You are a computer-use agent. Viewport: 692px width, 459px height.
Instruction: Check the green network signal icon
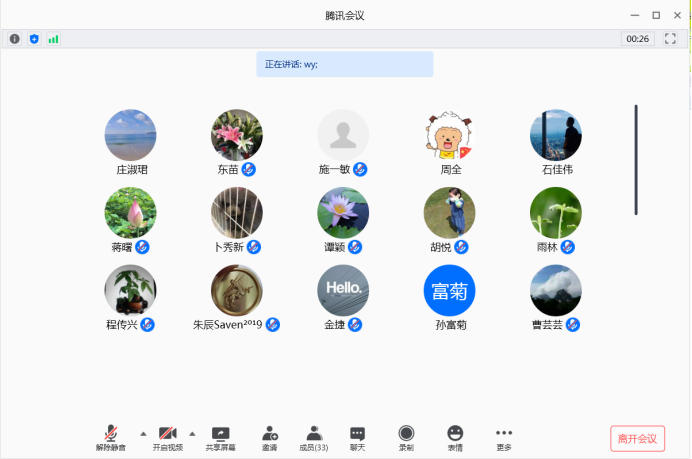coord(53,39)
